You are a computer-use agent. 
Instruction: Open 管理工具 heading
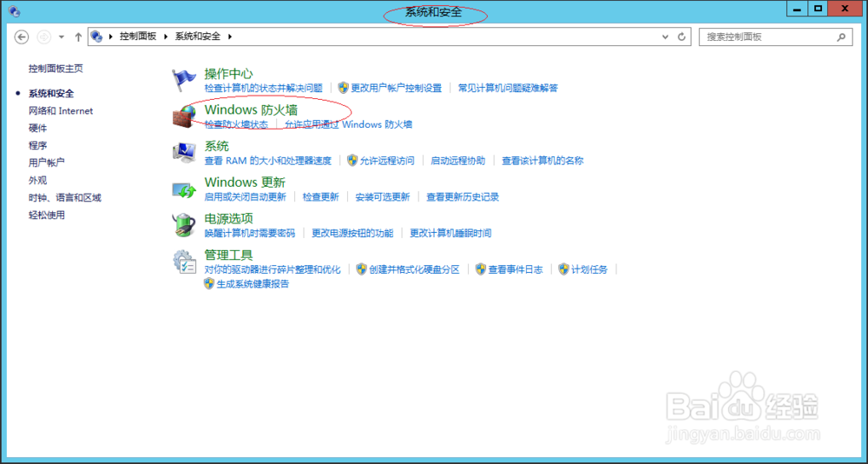click(228, 255)
